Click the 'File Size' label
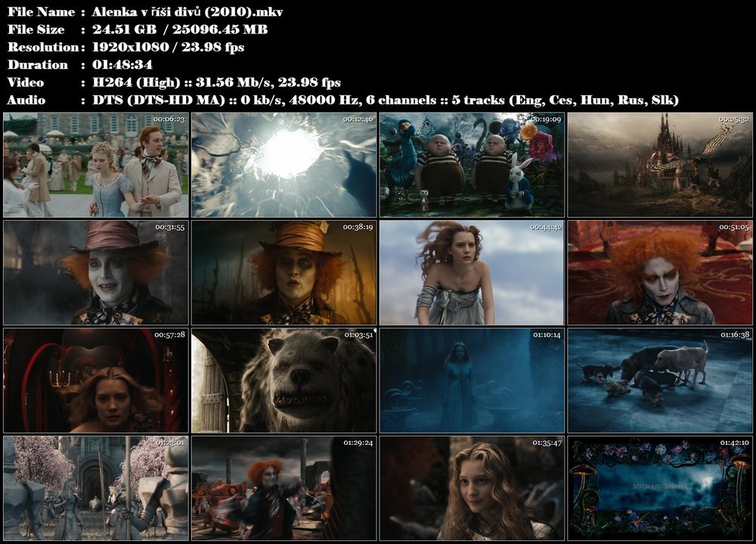Viewport: 756px width, 544px height. [36, 30]
